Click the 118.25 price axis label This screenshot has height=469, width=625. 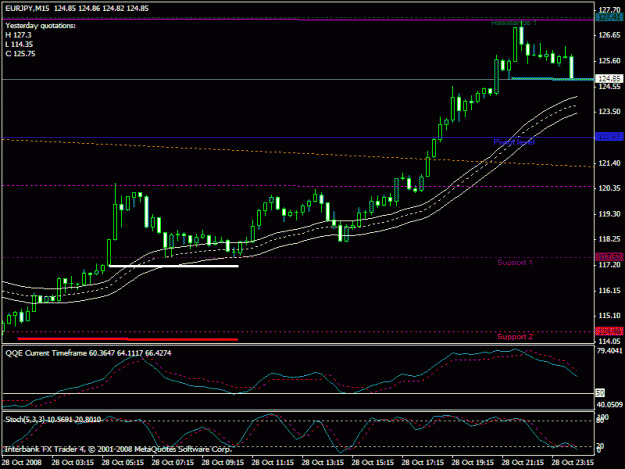point(609,239)
